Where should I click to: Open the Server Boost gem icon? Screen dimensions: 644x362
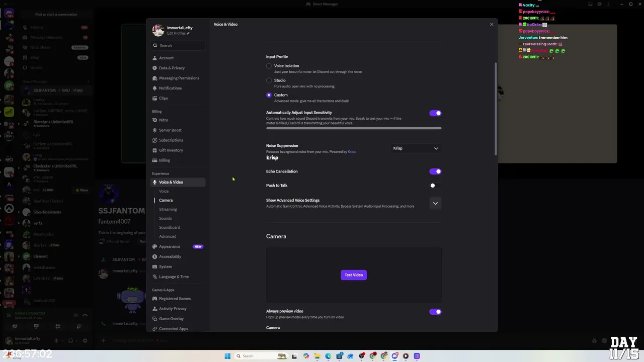click(155, 130)
